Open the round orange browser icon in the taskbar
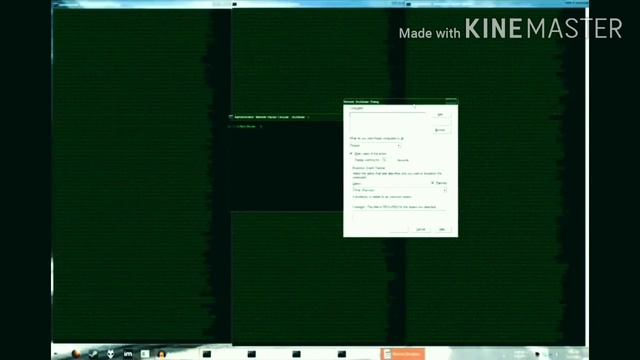Screen dimensions: 640x360 tap(76, 354)
